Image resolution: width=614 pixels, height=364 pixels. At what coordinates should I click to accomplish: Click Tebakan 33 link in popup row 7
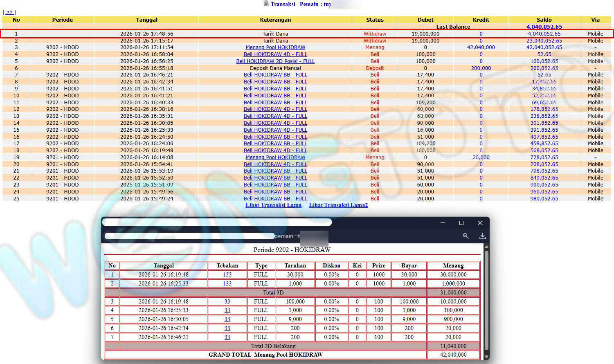[227, 337]
